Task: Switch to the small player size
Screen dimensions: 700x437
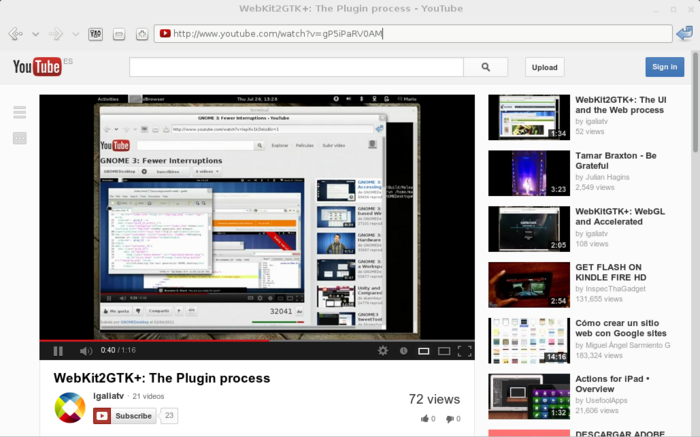Action: (424, 351)
